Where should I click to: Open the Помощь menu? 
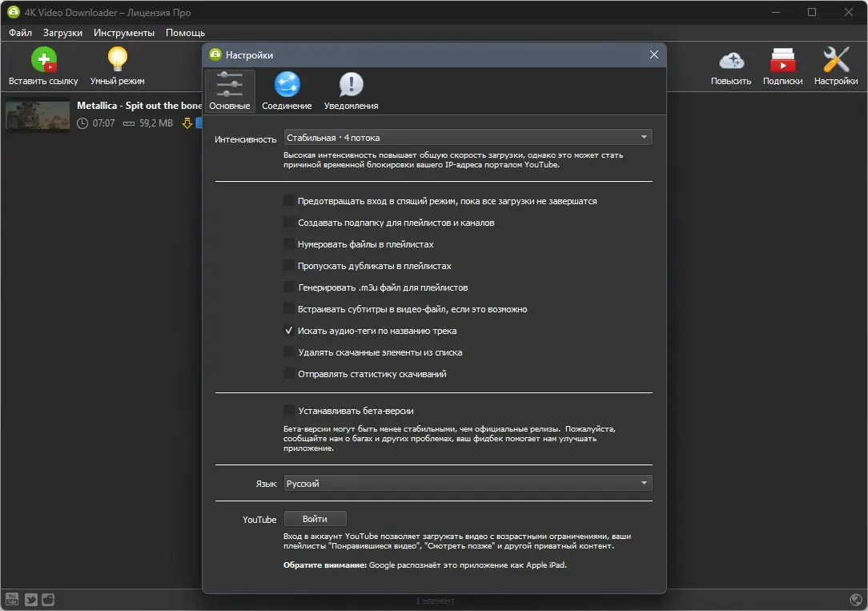[x=186, y=33]
